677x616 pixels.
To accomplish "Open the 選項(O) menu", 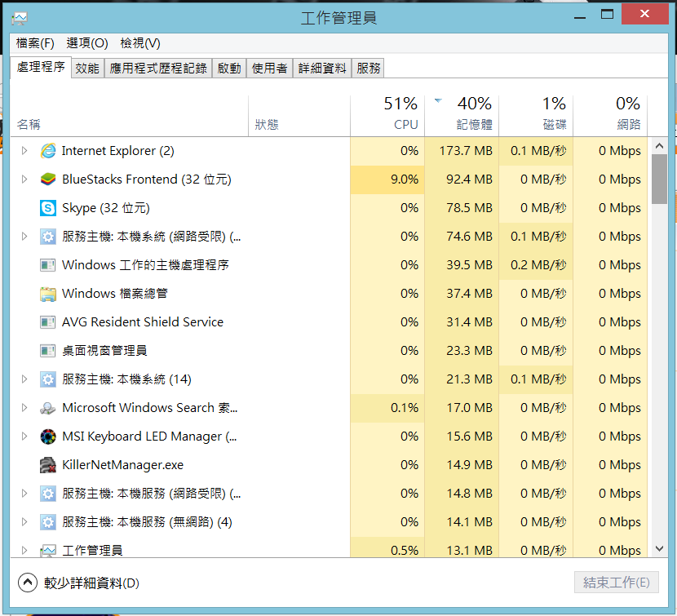I will tap(87, 43).
